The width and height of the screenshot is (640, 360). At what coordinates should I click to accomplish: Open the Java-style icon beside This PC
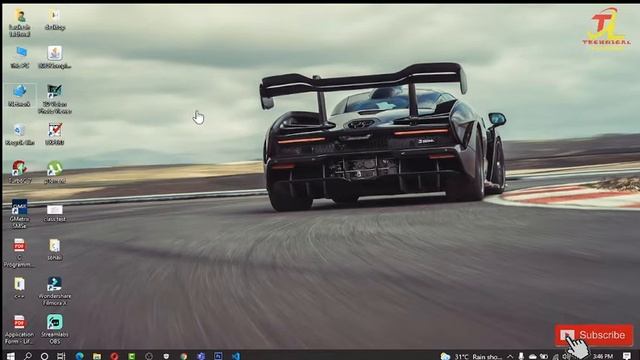[x=55, y=57]
